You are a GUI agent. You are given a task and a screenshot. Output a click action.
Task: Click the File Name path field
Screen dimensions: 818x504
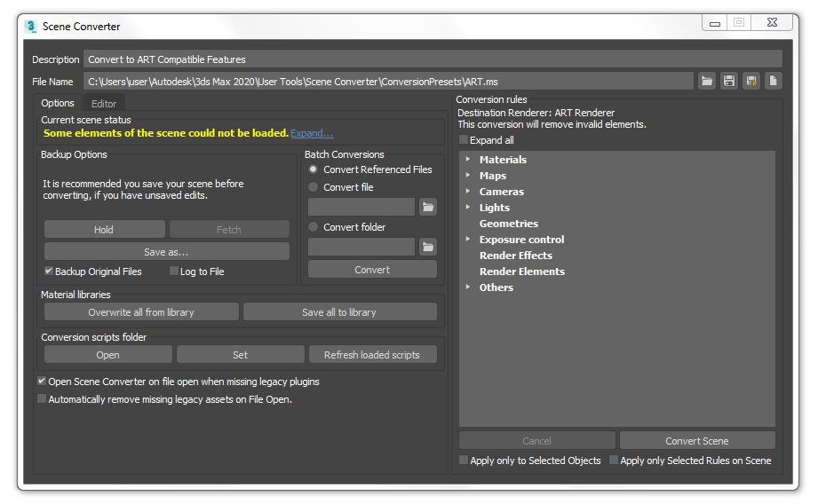coord(388,82)
